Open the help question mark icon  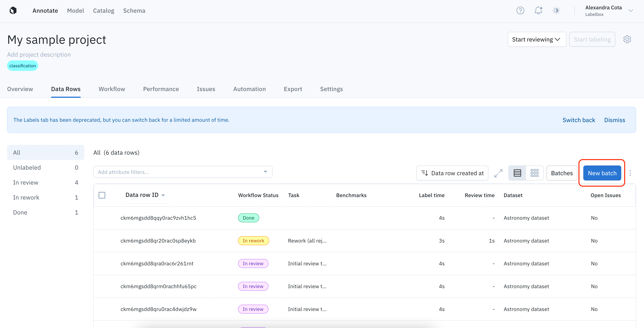[520, 10]
